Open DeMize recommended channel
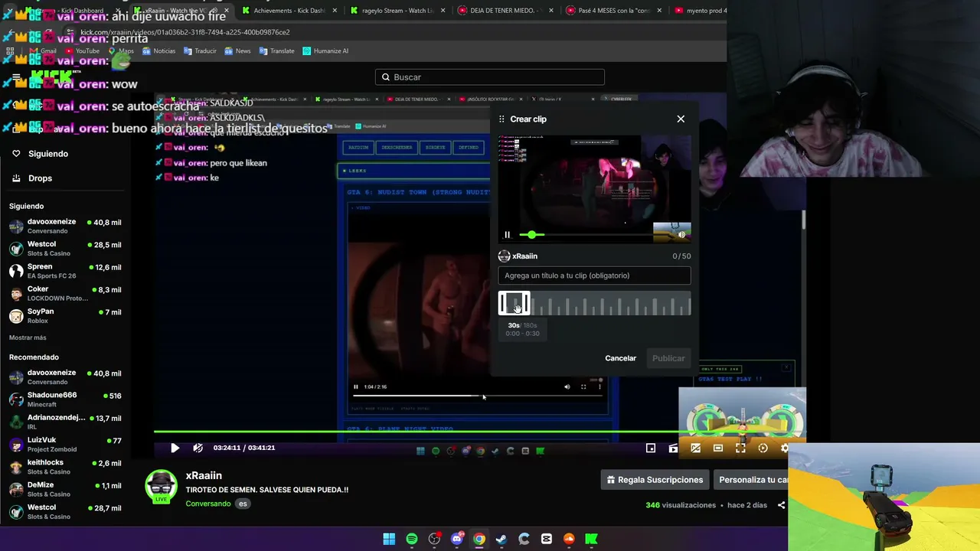The width and height of the screenshot is (980, 551). point(65,489)
